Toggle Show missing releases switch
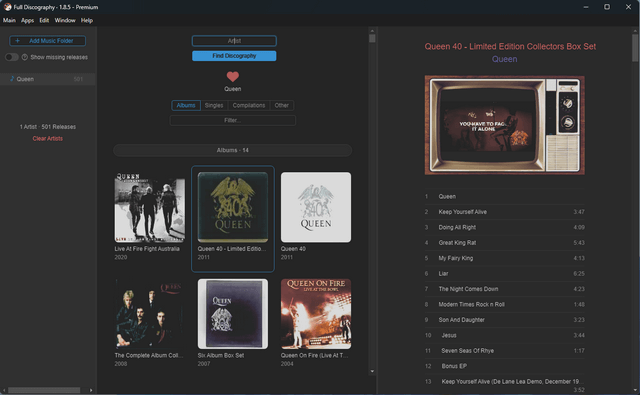This screenshot has width=640, height=395. click(12, 57)
